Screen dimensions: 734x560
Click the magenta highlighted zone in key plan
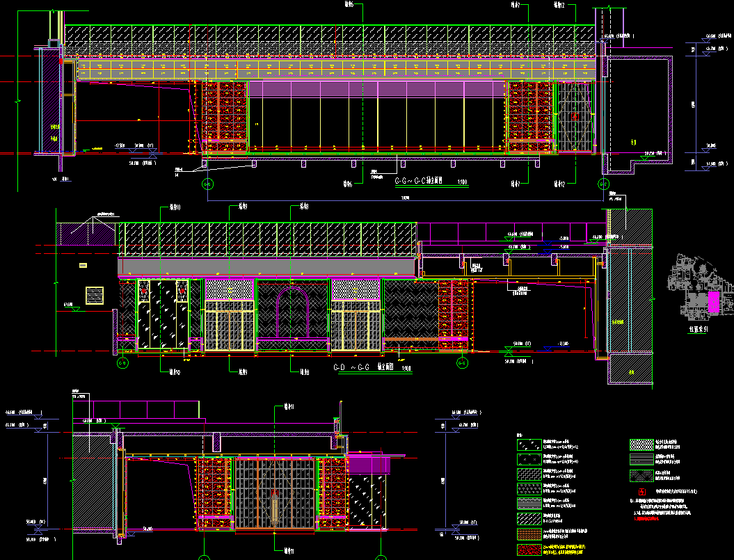click(713, 301)
